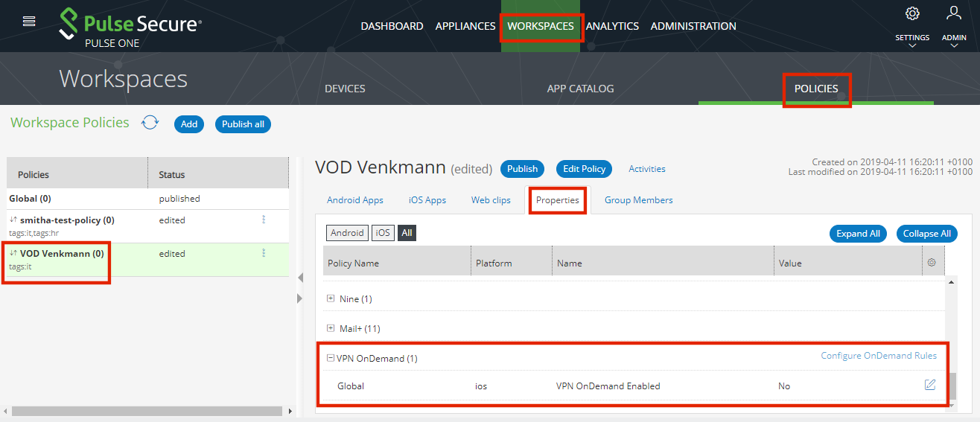Click the refresh policies icon
The image size is (980, 422).
[150, 123]
